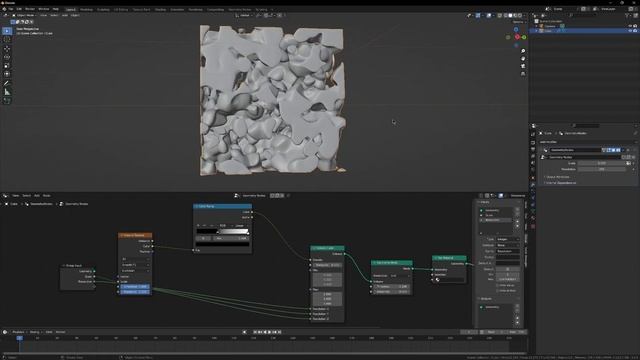Select the Move tool
Screen dimensions: 640x360
[7, 49]
